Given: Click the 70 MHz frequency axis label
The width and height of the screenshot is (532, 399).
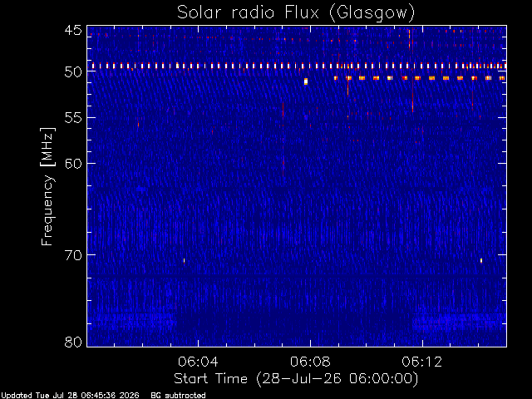Looking at the screenshot, I should point(73,255).
